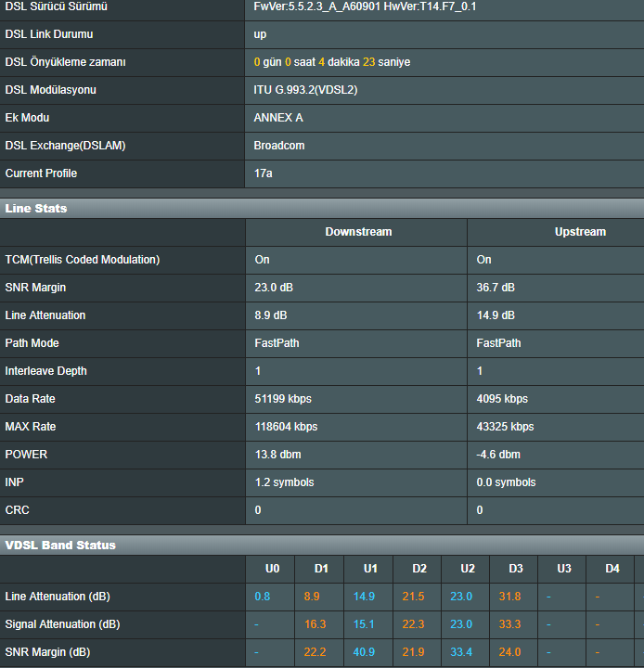Click the Line Stats section header
Image resolution: width=644 pixels, height=668 pixels.
(x=36, y=209)
